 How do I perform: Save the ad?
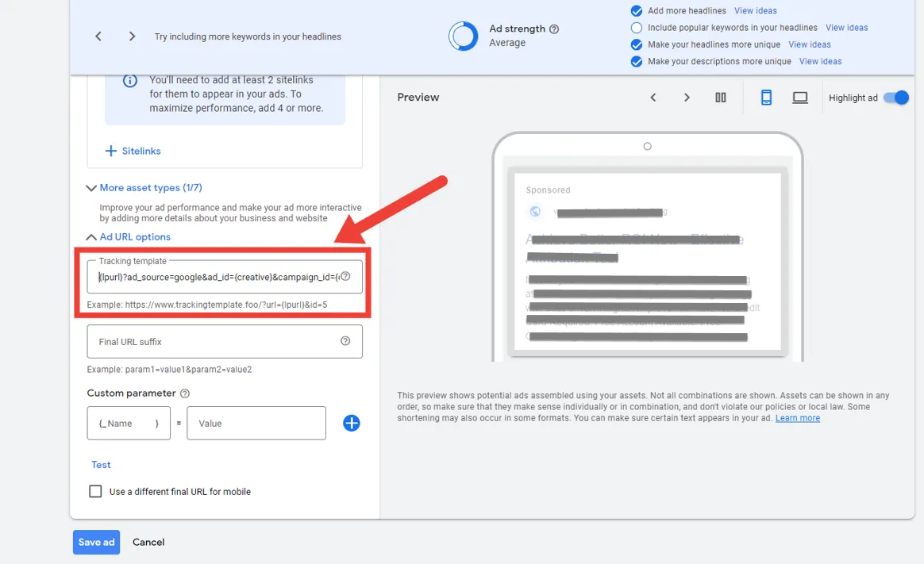pyautogui.click(x=97, y=543)
